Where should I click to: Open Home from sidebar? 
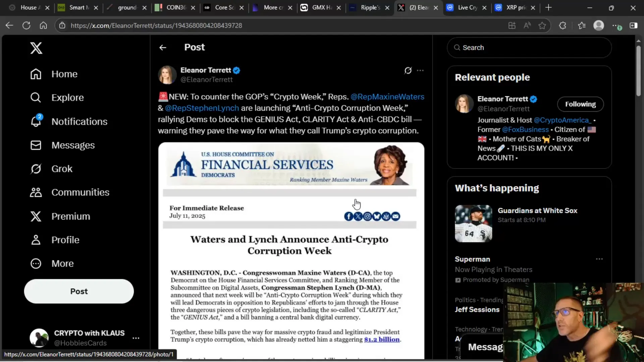coord(54,74)
